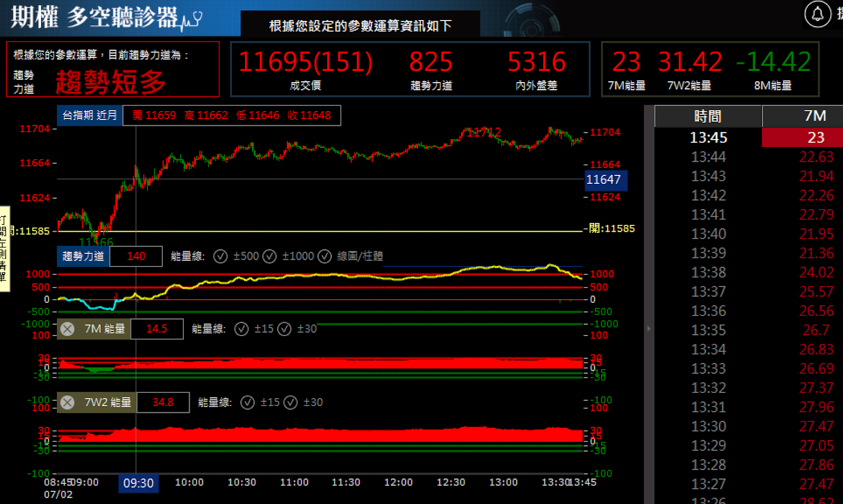Select the highlighted 23 value cell

[x=802, y=137]
